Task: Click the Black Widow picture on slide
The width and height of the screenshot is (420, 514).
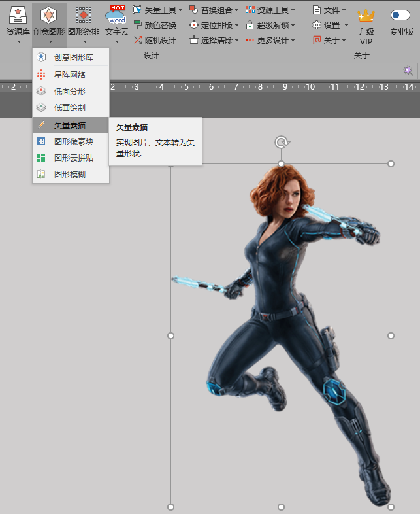Action: [281, 335]
